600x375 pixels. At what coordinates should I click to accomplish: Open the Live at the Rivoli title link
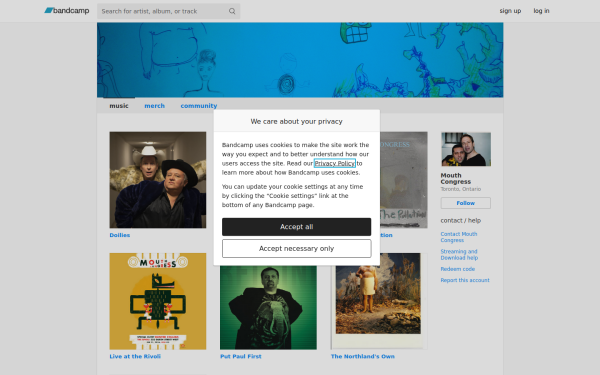[x=135, y=356]
